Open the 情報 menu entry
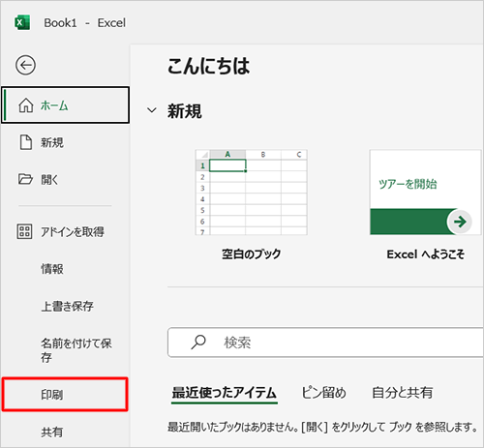The width and height of the screenshot is (484, 448). click(66, 269)
